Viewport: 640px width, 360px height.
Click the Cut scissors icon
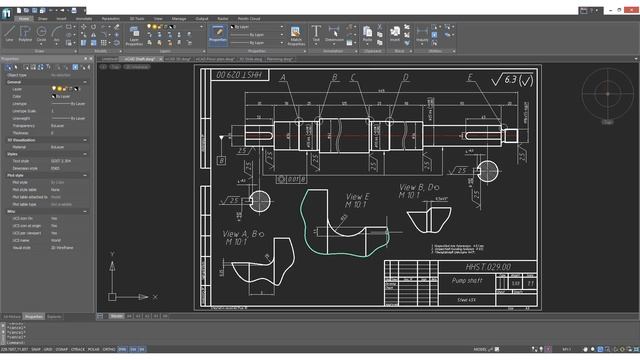pyautogui.click(x=380, y=27)
